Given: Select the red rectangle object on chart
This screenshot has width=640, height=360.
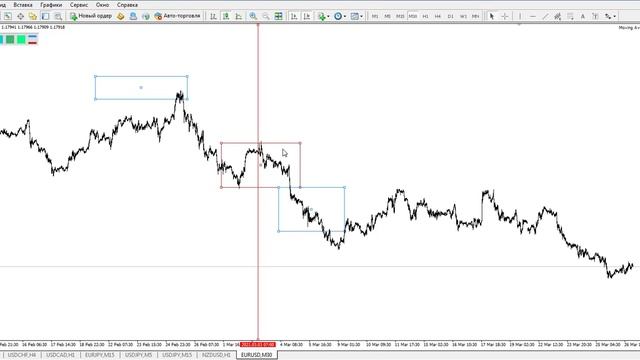Looking at the screenshot, I should [261, 165].
